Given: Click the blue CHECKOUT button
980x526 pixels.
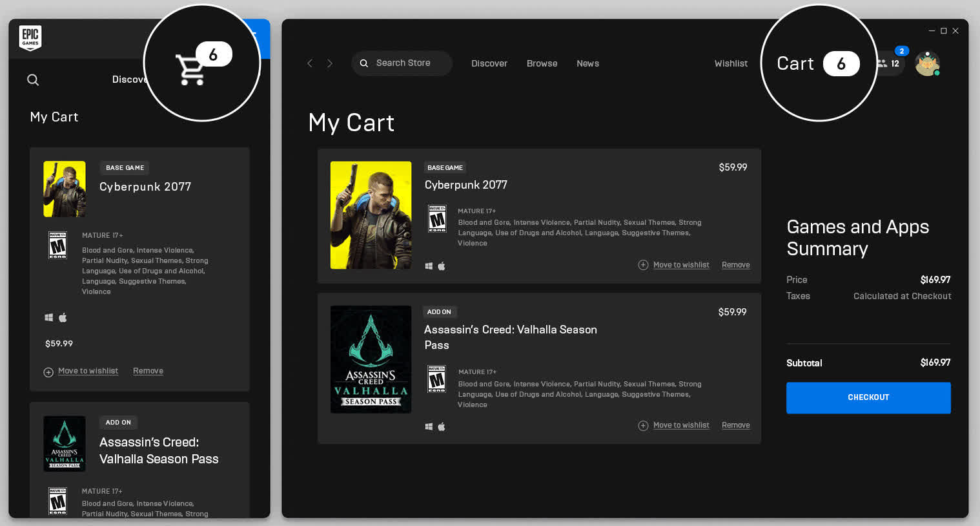Looking at the screenshot, I should [x=868, y=397].
